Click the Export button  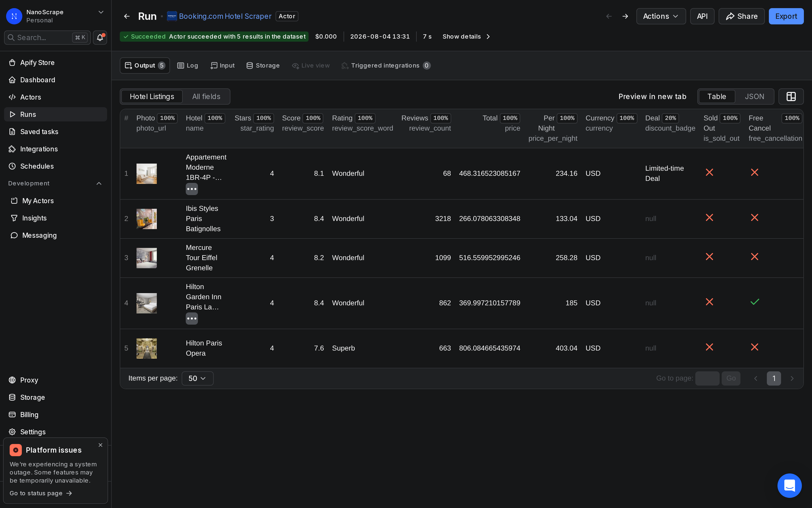coord(786,16)
